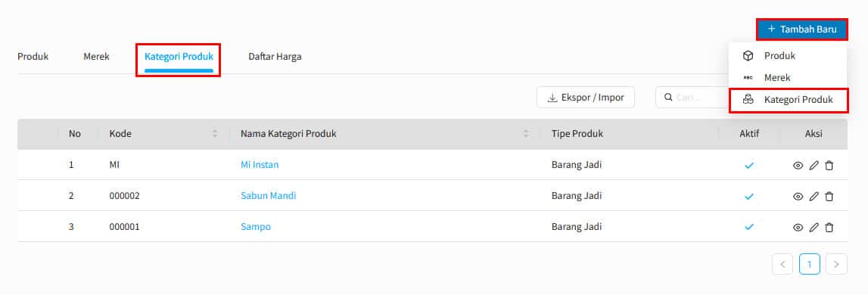View Mi Instan details via eye icon
Image resolution: width=868 pixels, height=295 pixels.
coord(798,166)
